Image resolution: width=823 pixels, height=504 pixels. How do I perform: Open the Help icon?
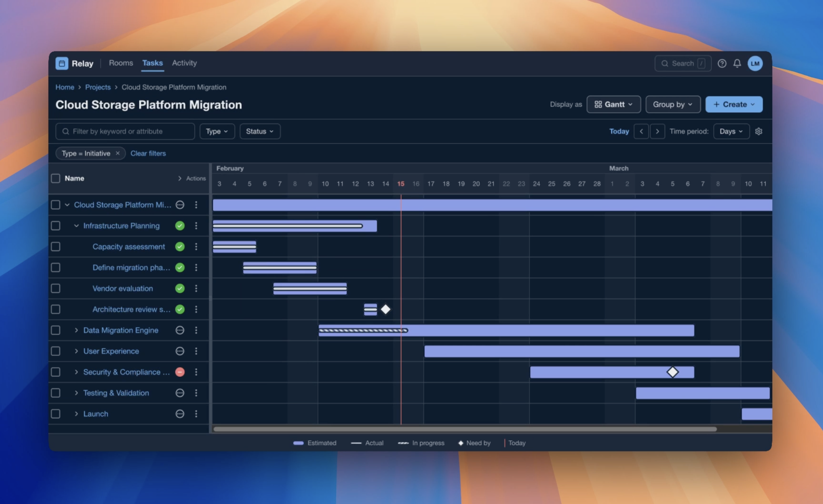722,63
